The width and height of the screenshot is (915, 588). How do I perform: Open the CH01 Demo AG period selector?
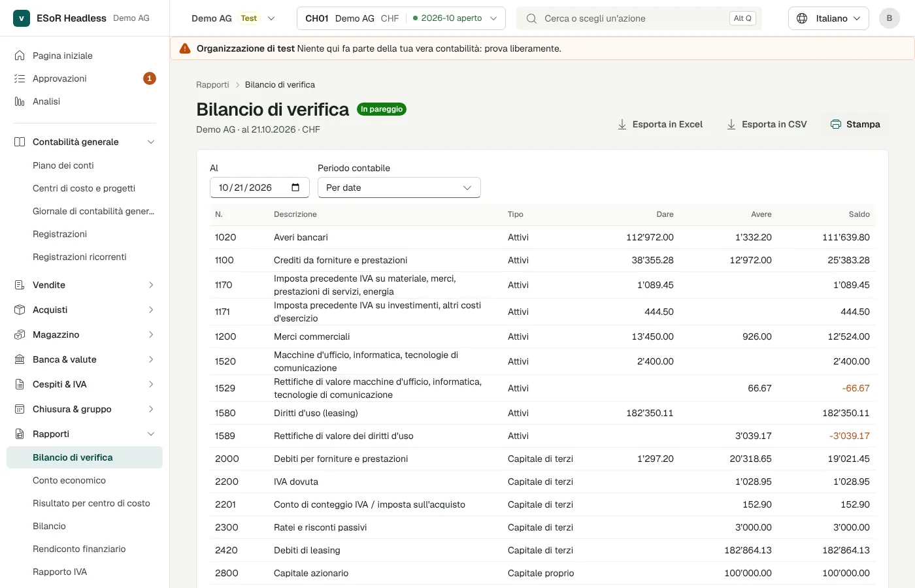[401, 18]
